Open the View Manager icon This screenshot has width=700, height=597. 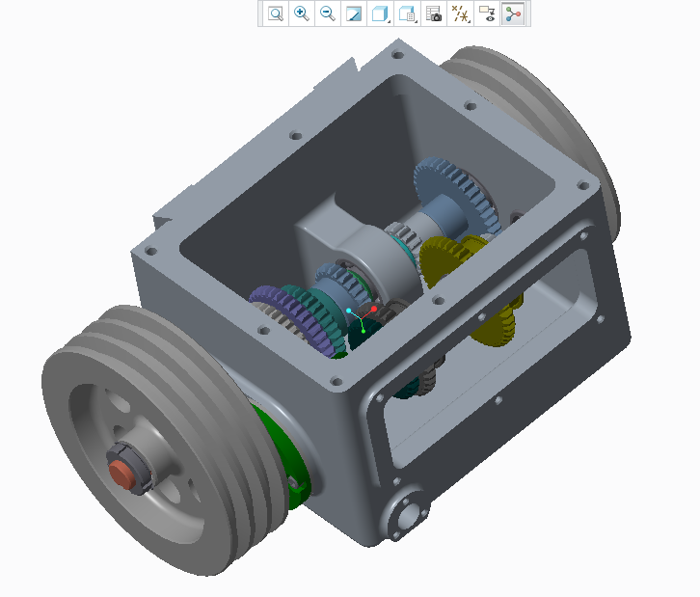tap(434, 14)
